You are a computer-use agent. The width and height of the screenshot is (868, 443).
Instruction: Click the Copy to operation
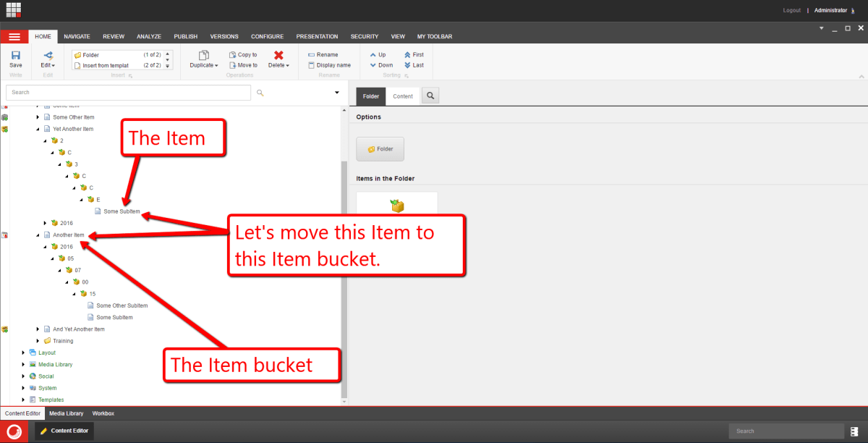(x=243, y=55)
